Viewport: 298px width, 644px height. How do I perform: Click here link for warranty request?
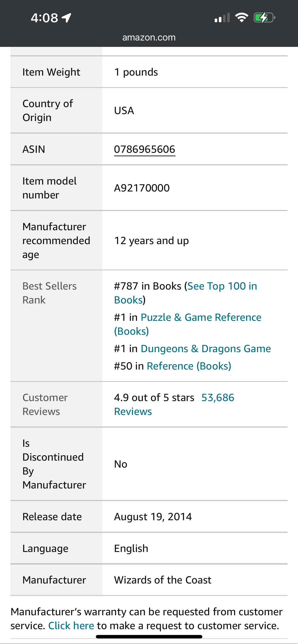(x=71, y=625)
